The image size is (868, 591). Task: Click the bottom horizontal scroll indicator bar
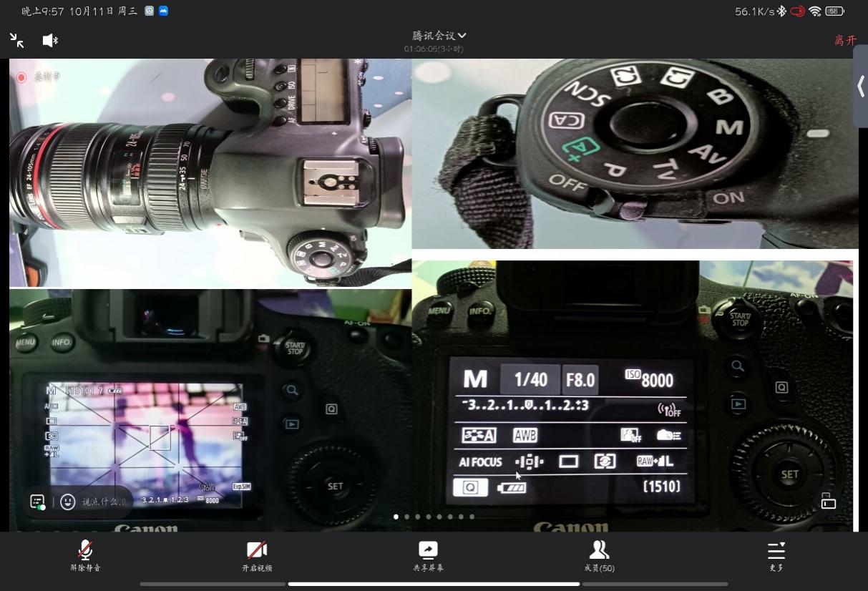(434, 584)
